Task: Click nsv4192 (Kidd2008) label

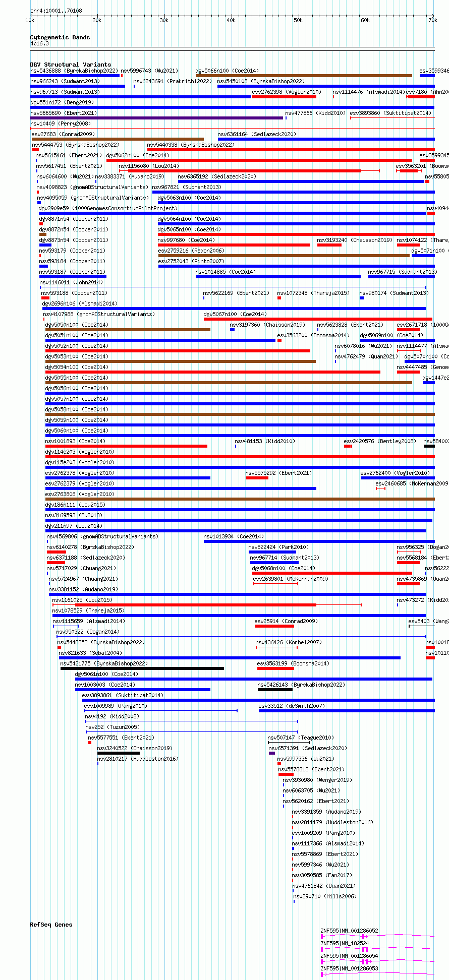Action: tap(112, 716)
